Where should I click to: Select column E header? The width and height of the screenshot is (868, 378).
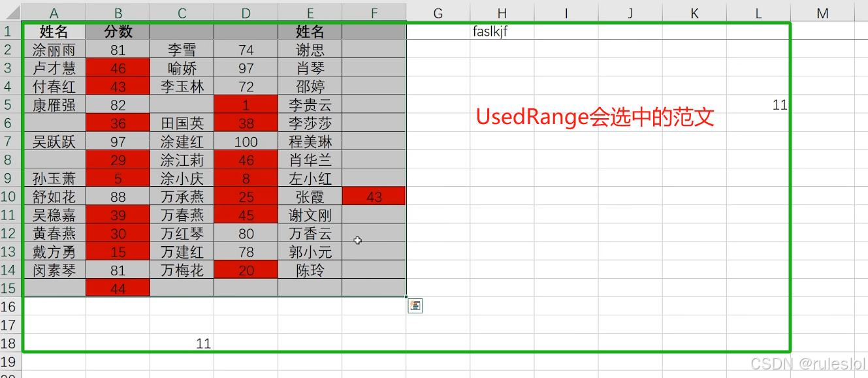pyautogui.click(x=310, y=13)
